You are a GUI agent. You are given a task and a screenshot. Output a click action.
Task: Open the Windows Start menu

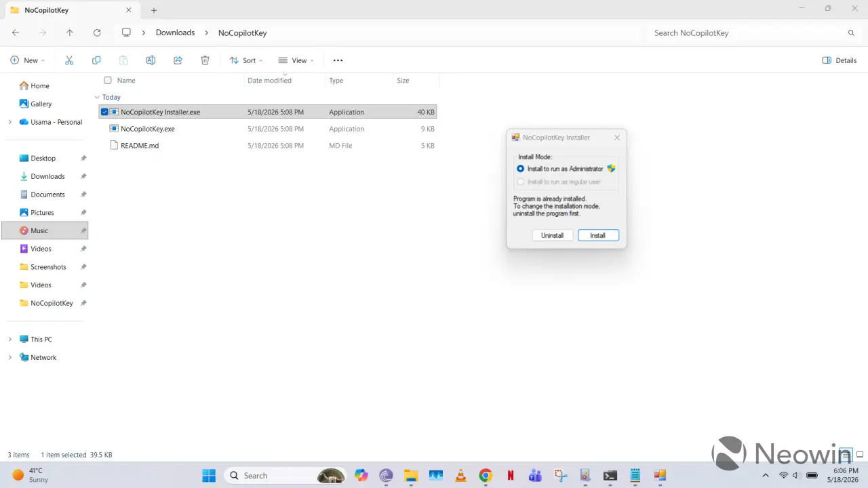point(209,475)
